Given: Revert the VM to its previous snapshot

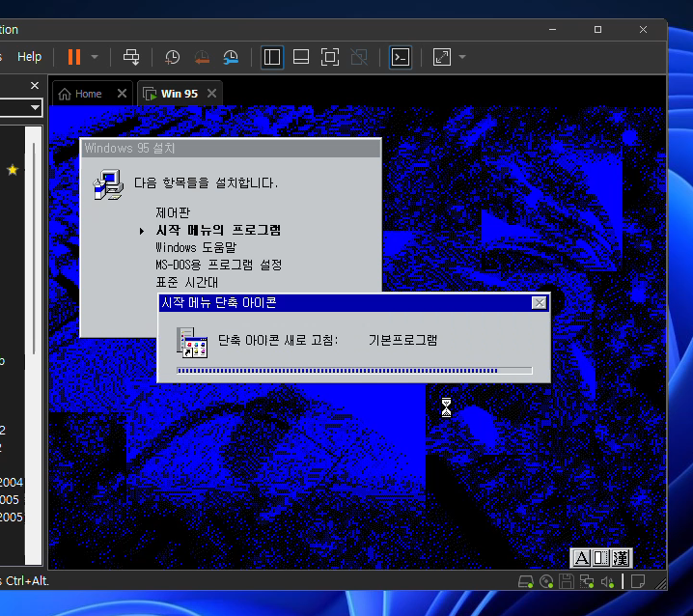Looking at the screenshot, I should coord(202,57).
